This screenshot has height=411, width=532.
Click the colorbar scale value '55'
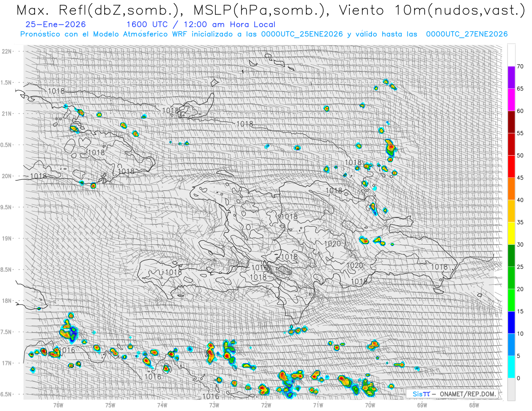[520, 133]
